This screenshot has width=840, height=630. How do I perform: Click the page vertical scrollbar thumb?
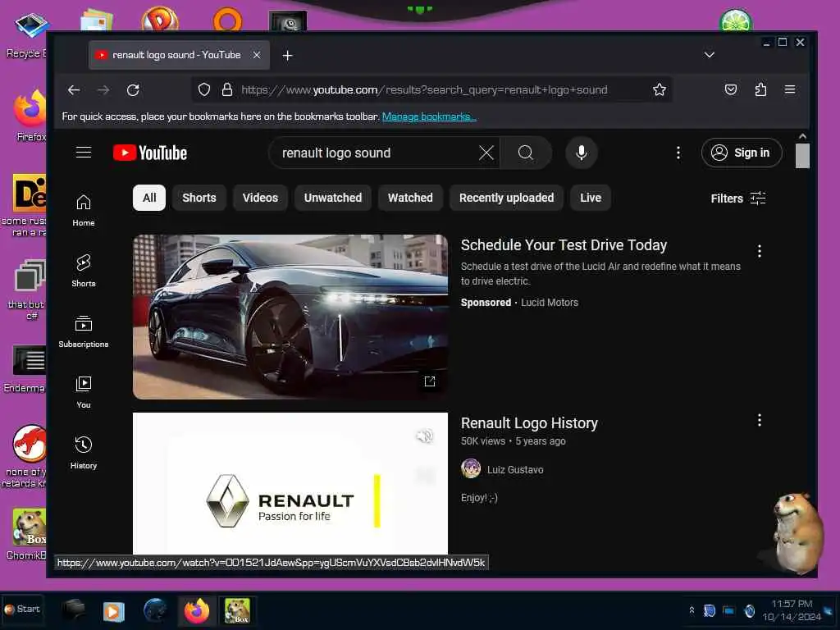802,156
